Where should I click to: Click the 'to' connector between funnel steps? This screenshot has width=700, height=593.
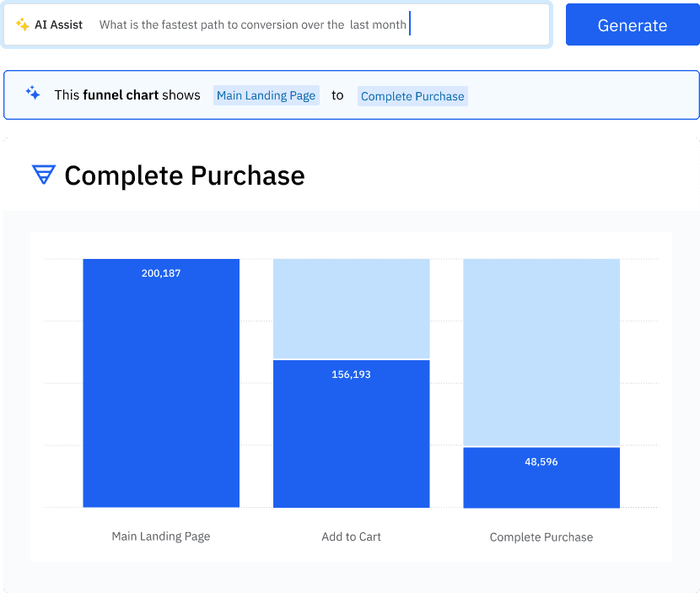337,95
